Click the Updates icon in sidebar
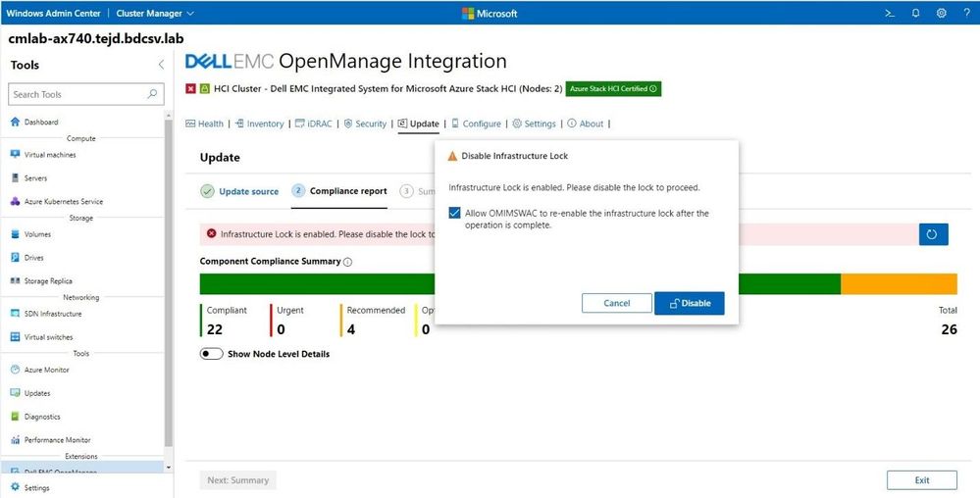This screenshot has width=980, height=498. pos(16,393)
